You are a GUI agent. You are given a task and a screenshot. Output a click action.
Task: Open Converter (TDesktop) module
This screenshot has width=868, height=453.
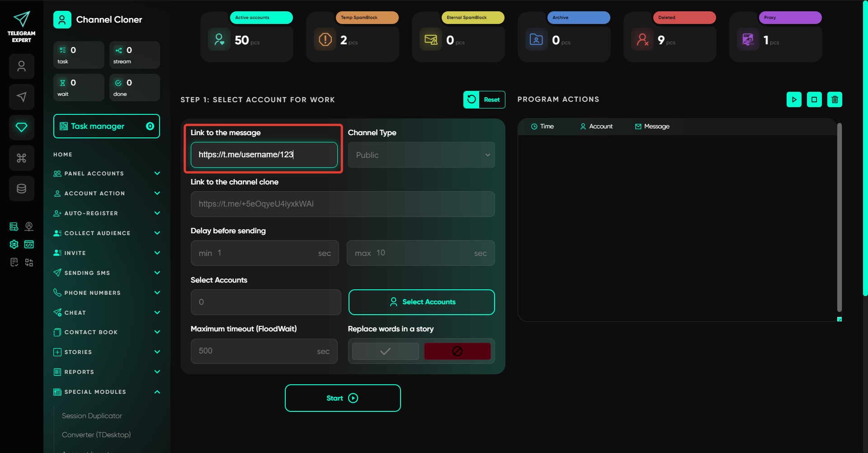[96, 435]
